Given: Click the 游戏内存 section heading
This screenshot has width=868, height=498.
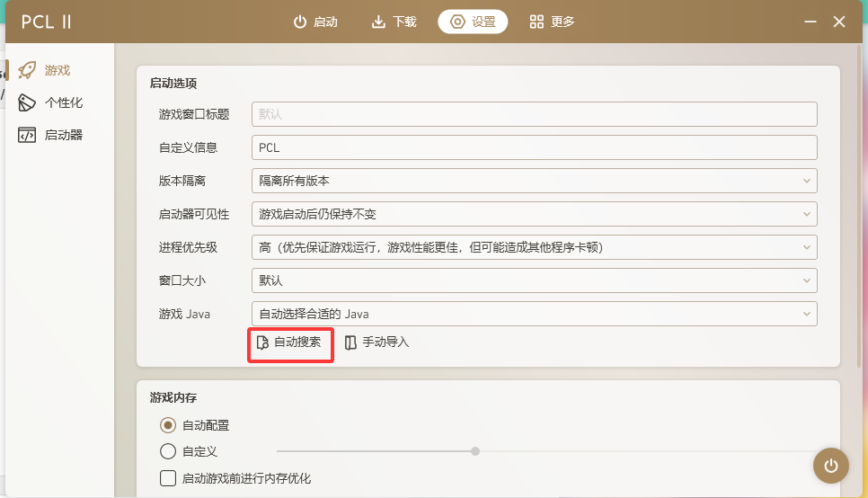Looking at the screenshot, I should click(x=173, y=397).
